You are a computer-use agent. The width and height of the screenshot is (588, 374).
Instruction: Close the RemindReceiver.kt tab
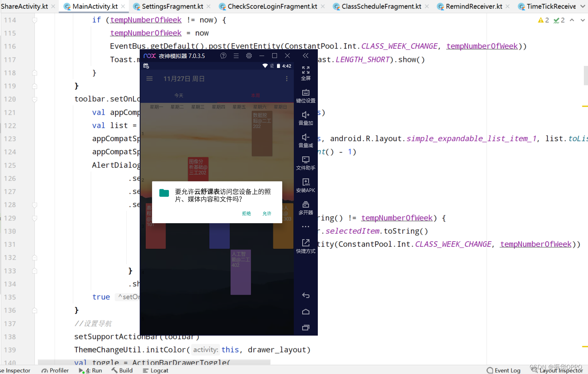pyautogui.click(x=508, y=6)
